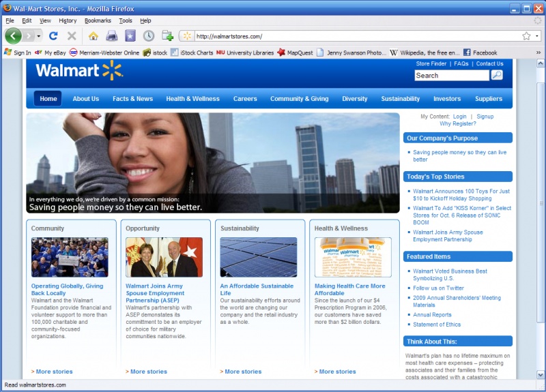
Task: Open the History clock icon
Action: pyautogui.click(x=149, y=36)
